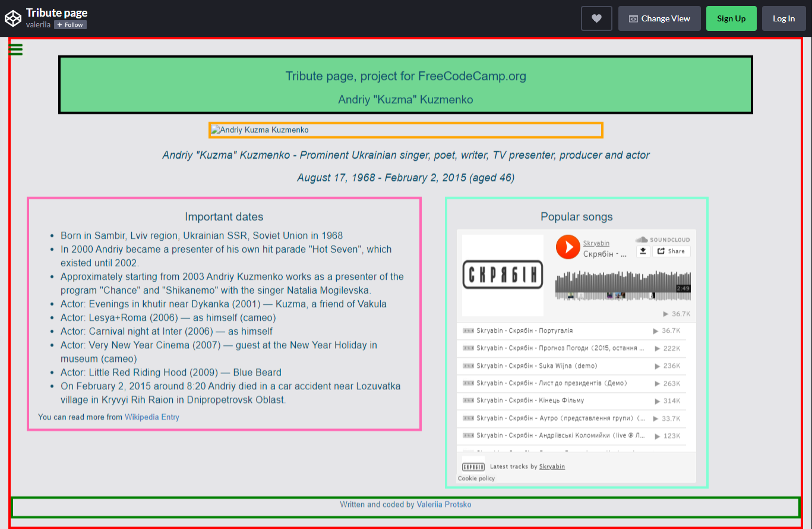Open the Skryabin artist link beside the play button
This screenshot has width=812, height=529.
596,243
